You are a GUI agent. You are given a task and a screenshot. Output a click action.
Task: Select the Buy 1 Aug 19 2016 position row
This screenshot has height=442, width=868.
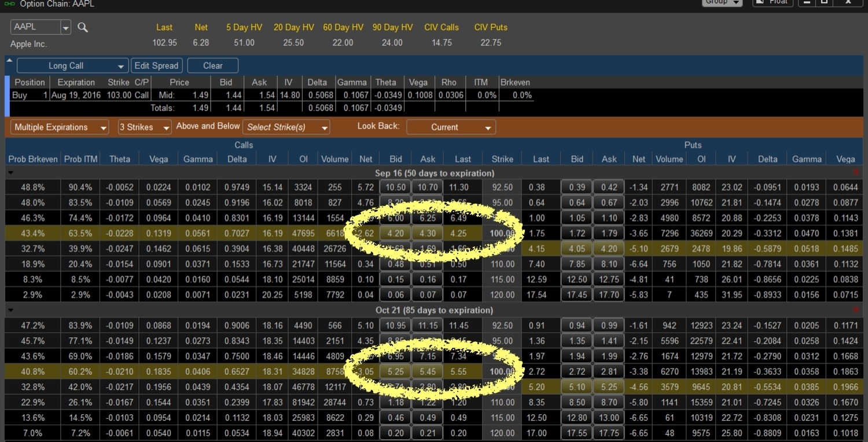272,95
